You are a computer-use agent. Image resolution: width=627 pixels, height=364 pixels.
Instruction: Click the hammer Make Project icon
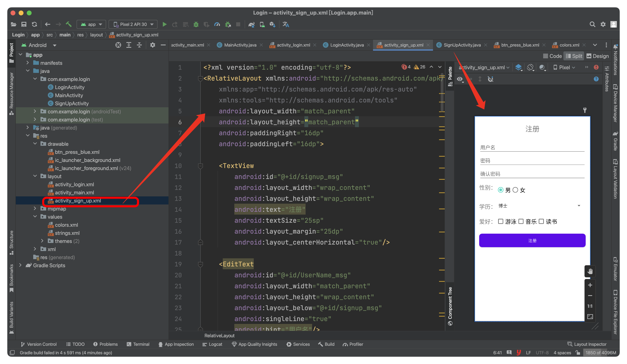(x=69, y=24)
